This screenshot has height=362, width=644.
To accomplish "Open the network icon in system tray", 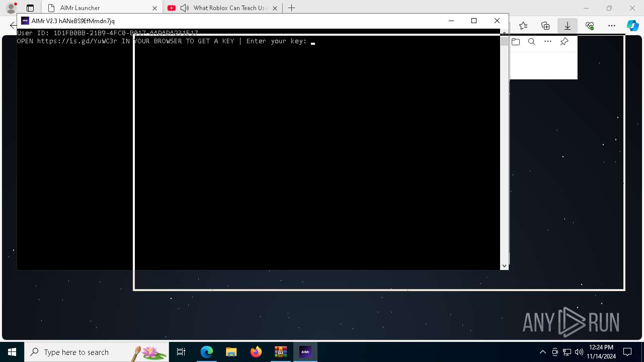I will (567, 352).
